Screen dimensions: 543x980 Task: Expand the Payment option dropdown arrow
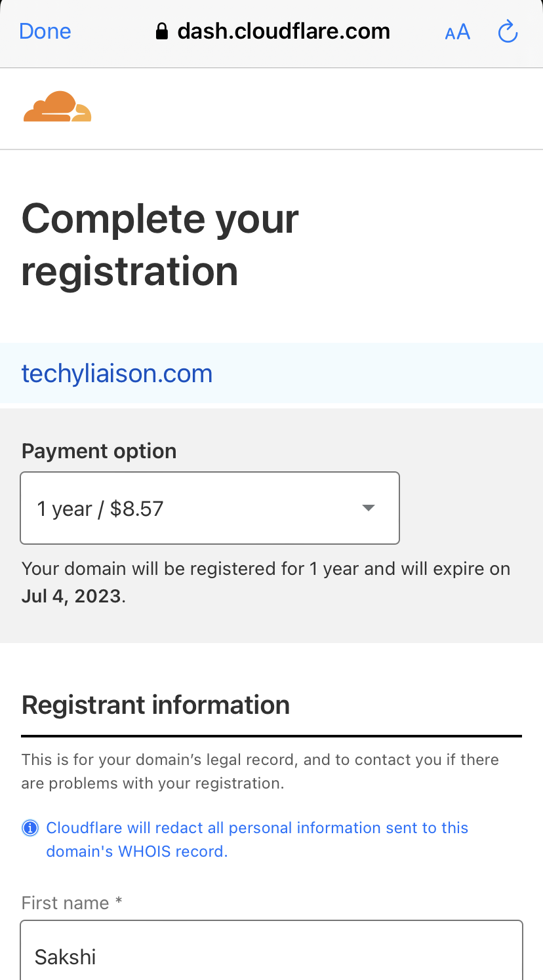[369, 508]
